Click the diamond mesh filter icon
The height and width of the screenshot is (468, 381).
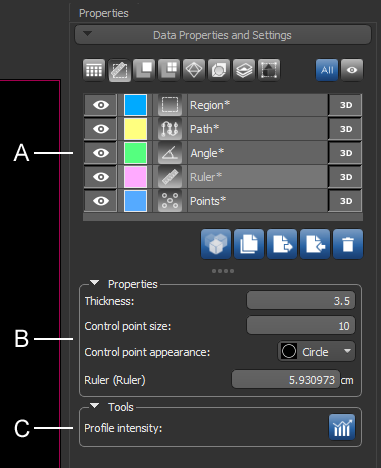[x=194, y=70]
